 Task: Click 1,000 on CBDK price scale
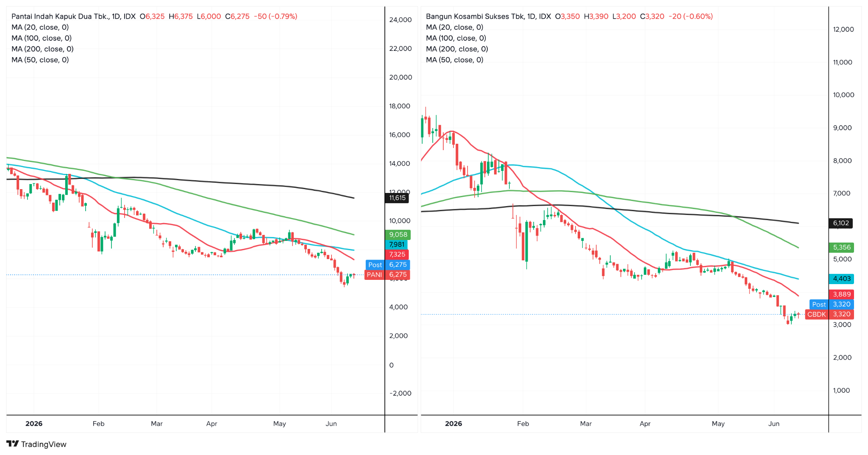coord(842,391)
